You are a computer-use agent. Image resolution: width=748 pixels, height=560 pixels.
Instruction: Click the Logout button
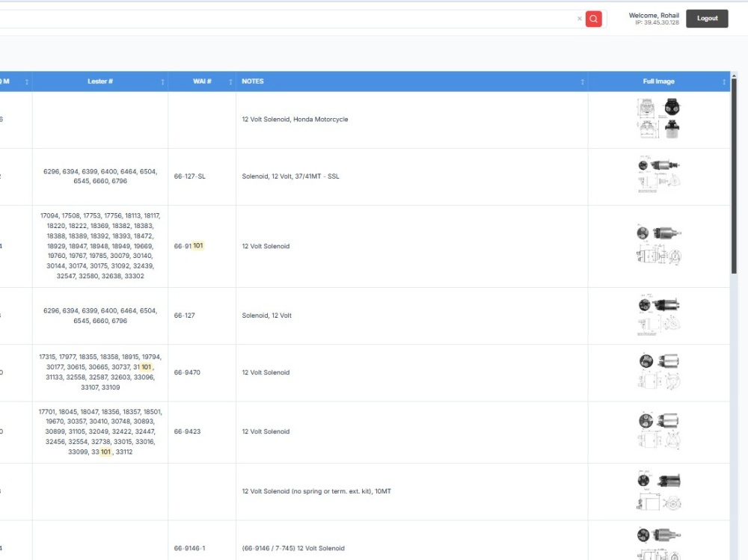tap(707, 19)
